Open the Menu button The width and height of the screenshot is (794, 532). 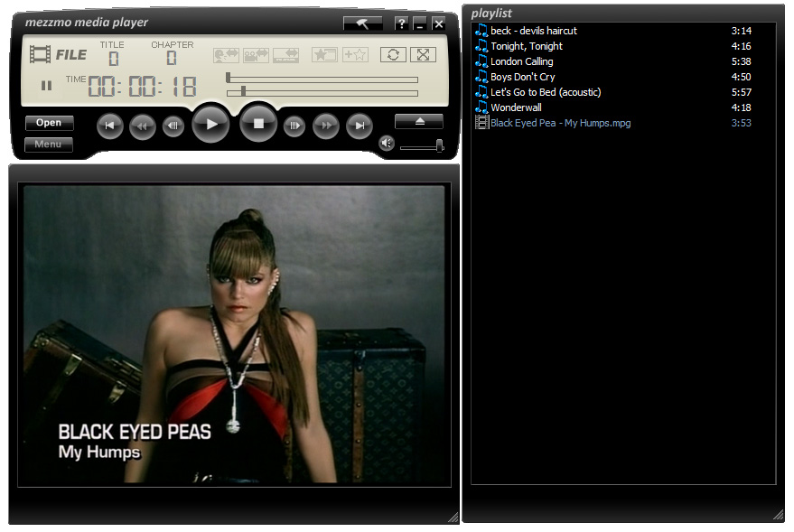pos(49,145)
